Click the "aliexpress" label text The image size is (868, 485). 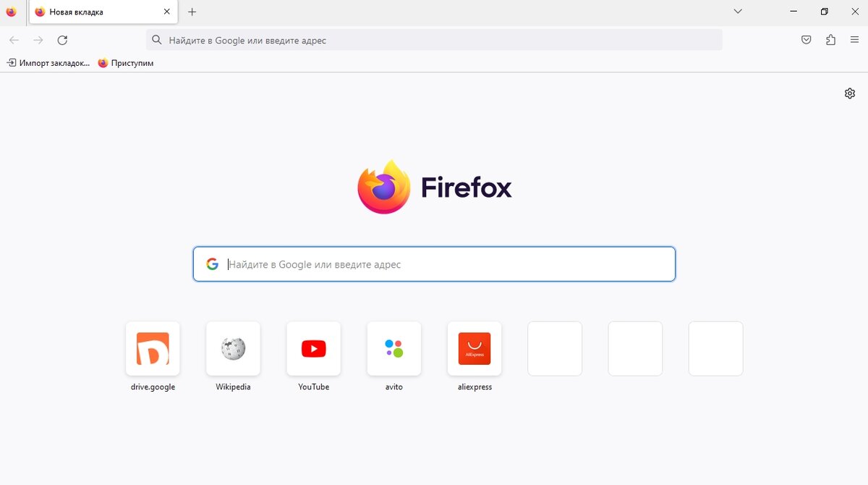[x=475, y=387]
